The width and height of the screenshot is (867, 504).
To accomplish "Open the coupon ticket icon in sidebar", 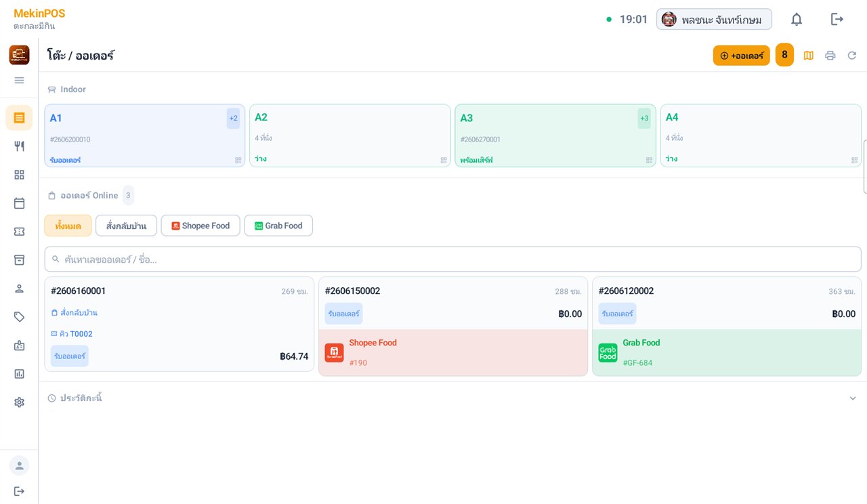I will point(19,232).
